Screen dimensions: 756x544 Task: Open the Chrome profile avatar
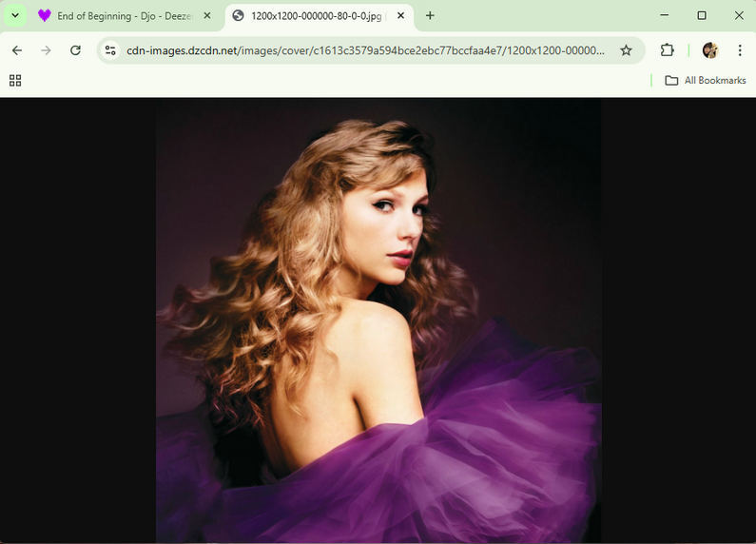tap(710, 50)
